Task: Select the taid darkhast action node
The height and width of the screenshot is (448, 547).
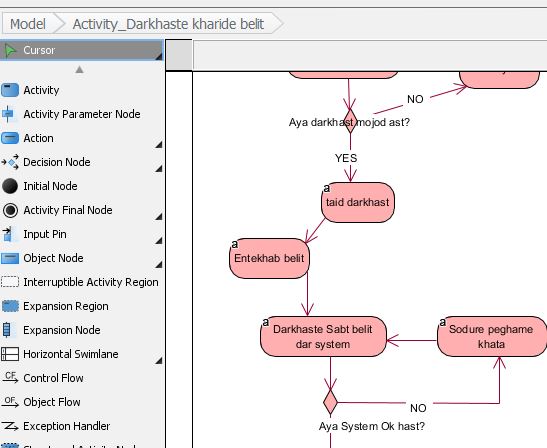Action: (x=358, y=202)
